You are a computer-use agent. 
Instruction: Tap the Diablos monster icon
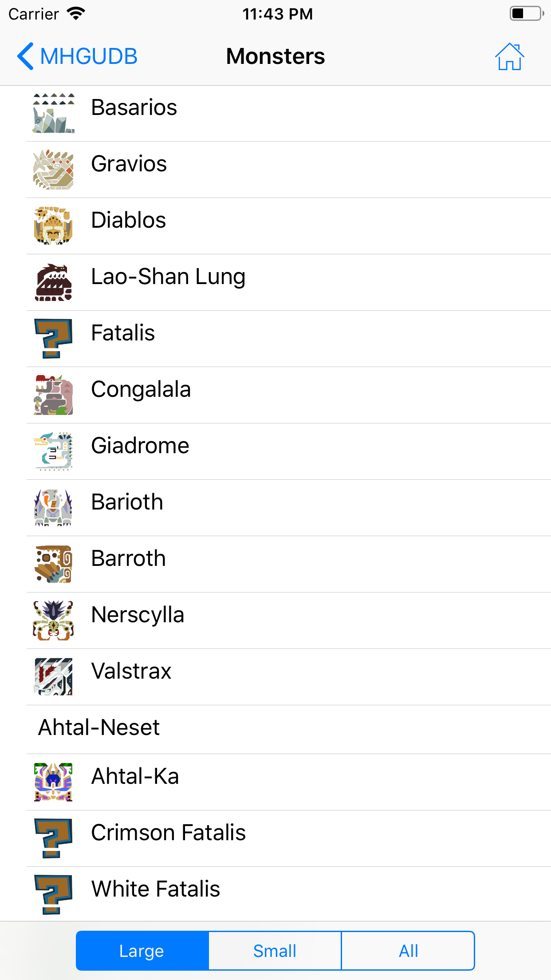pos(53,226)
